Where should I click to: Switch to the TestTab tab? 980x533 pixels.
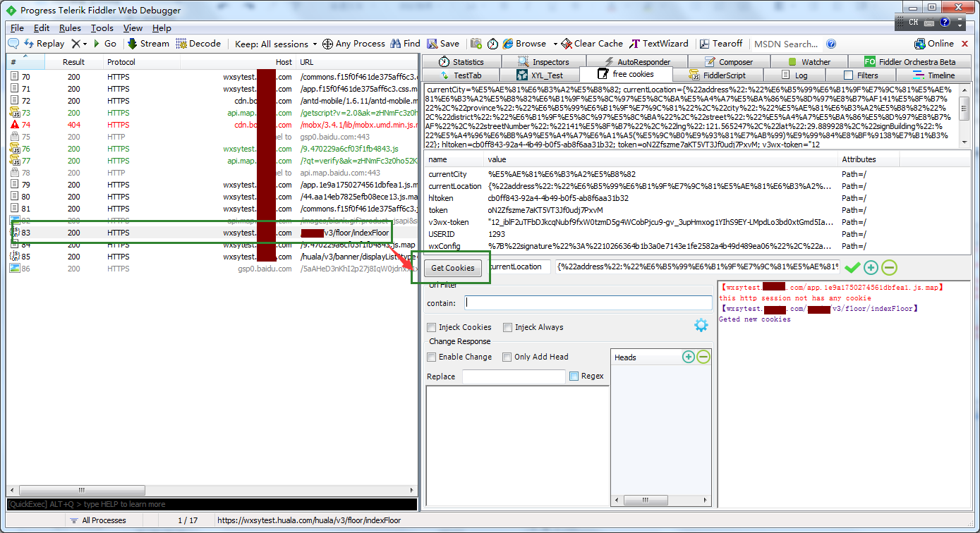click(460, 75)
